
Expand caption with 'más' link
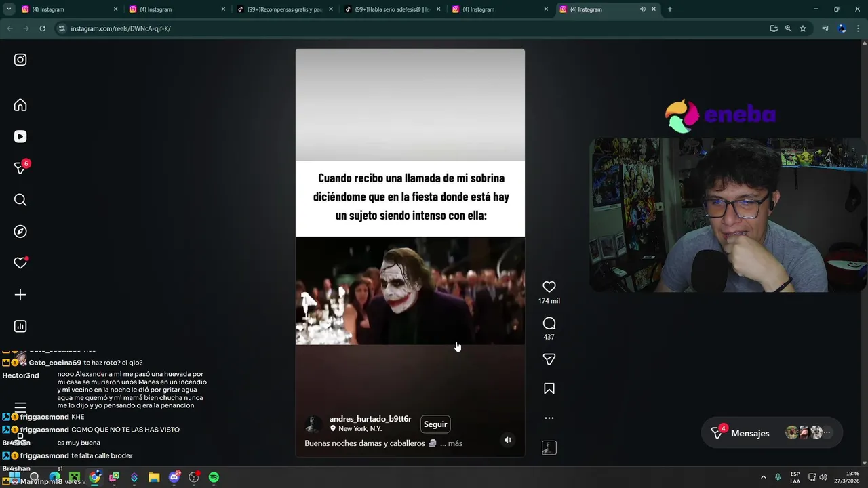tap(455, 443)
